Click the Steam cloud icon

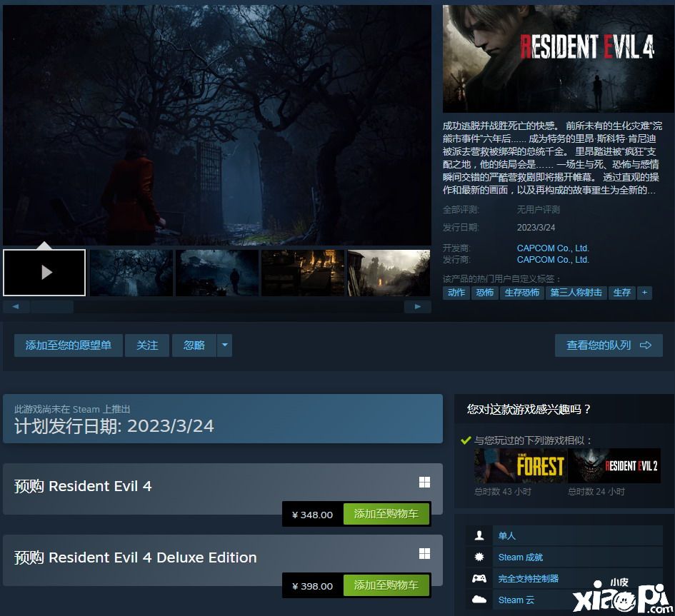[x=479, y=600]
